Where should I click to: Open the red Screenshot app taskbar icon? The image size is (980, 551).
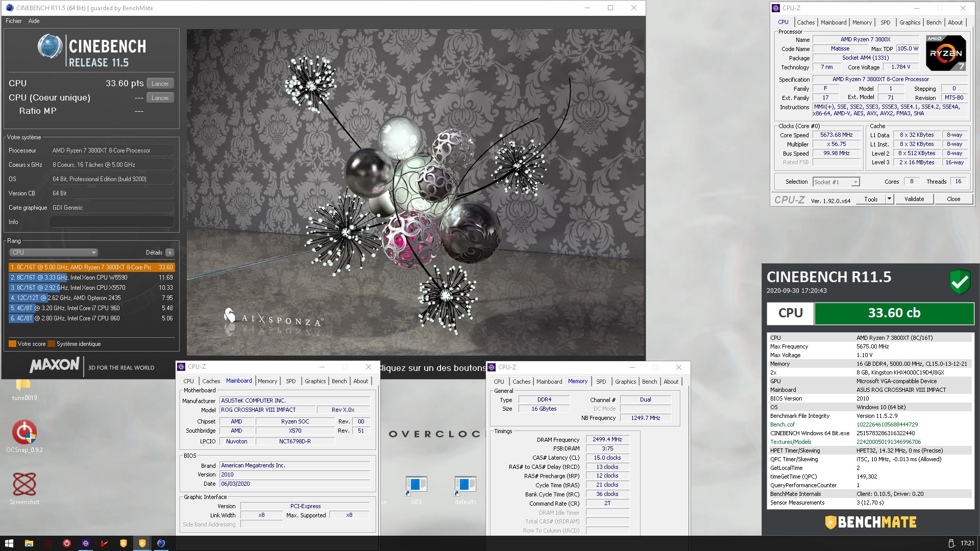tap(47, 543)
